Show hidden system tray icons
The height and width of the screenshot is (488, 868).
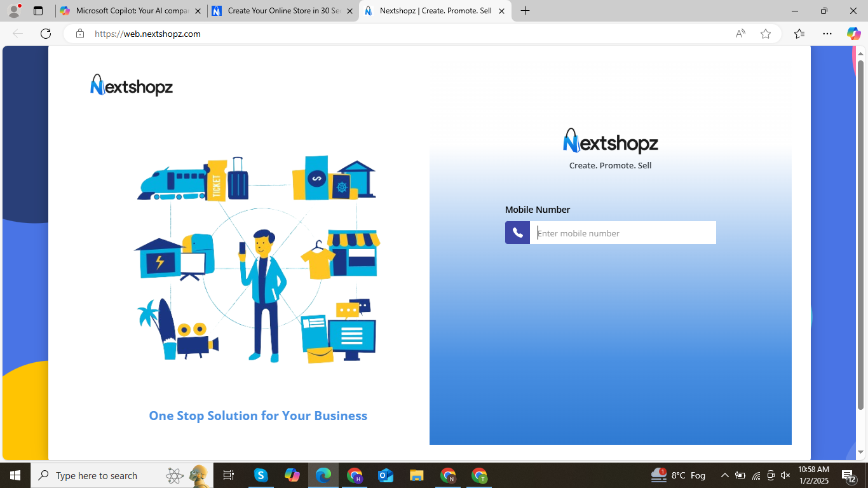[724, 475]
